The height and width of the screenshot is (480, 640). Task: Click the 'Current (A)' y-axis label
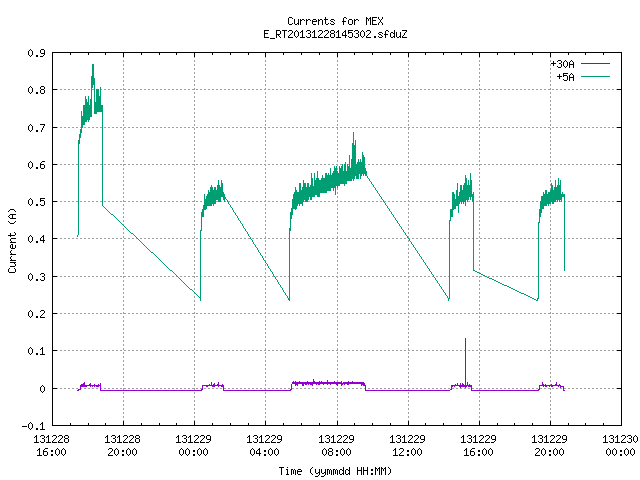(x=12, y=241)
